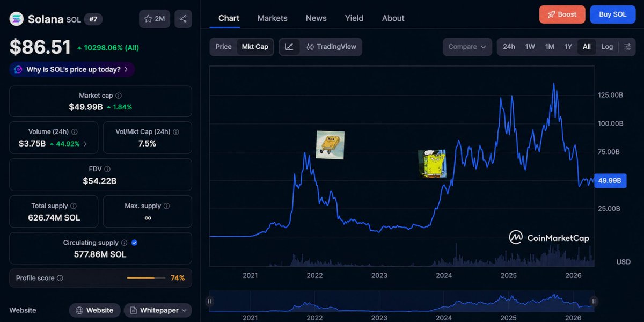Click the 74% profile score text
644x322 pixels.
(x=178, y=278)
